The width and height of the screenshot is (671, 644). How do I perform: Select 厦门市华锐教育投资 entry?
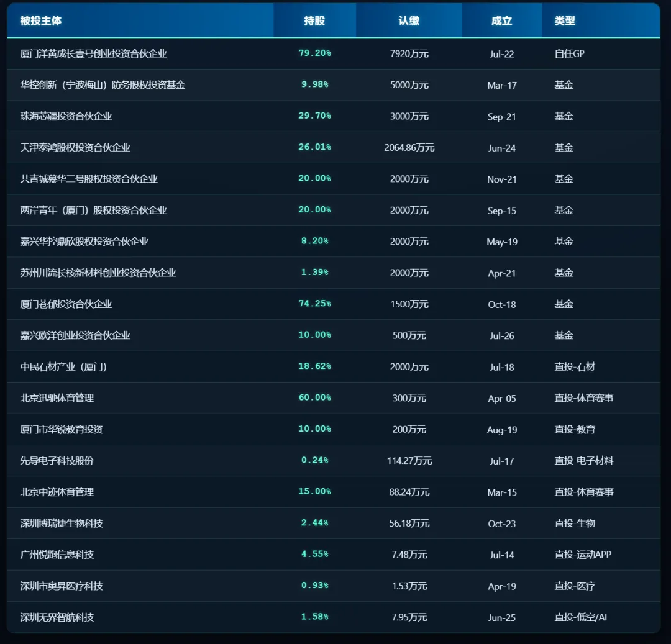[62, 429]
